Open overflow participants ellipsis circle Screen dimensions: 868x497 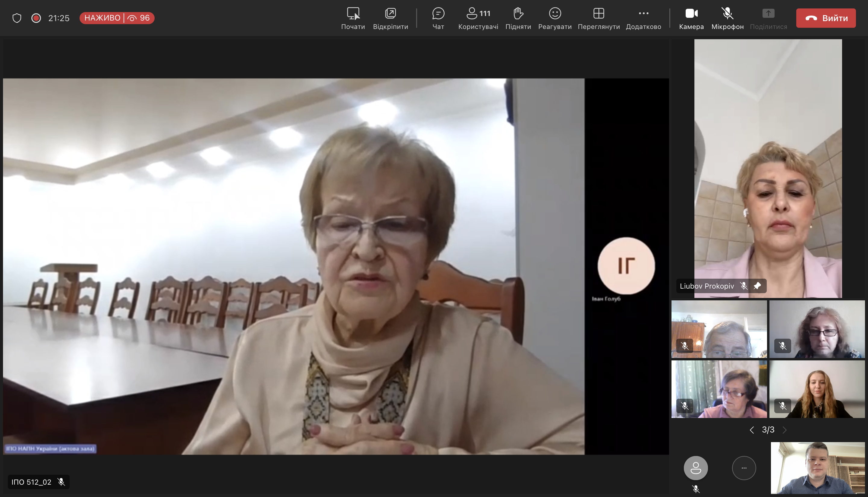pyautogui.click(x=744, y=468)
